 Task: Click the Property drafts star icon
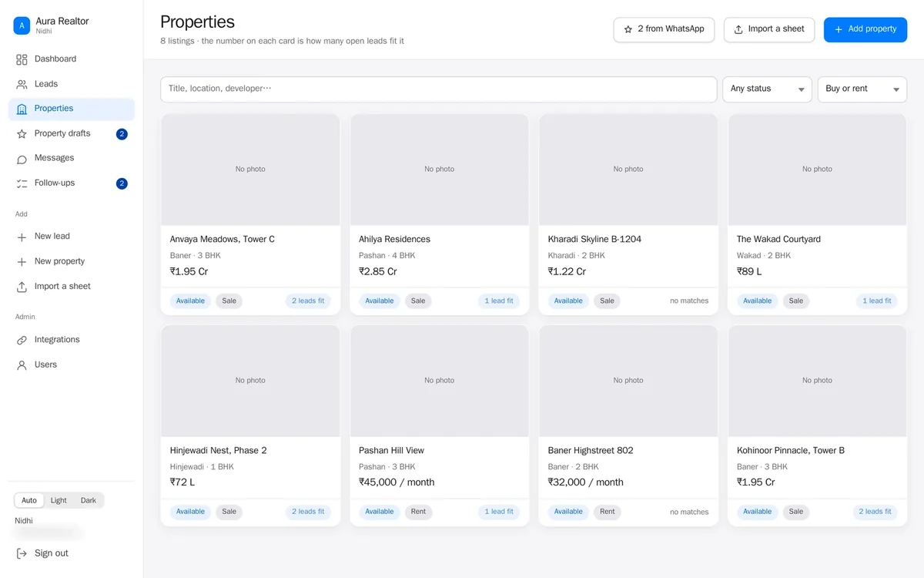pyautogui.click(x=22, y=134)
